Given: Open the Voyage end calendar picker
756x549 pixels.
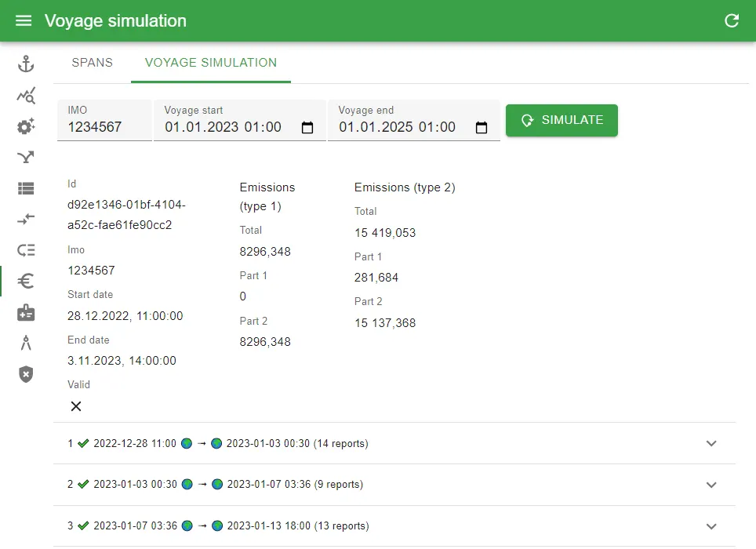Looking at the screenshot, I should click(482, 128).
